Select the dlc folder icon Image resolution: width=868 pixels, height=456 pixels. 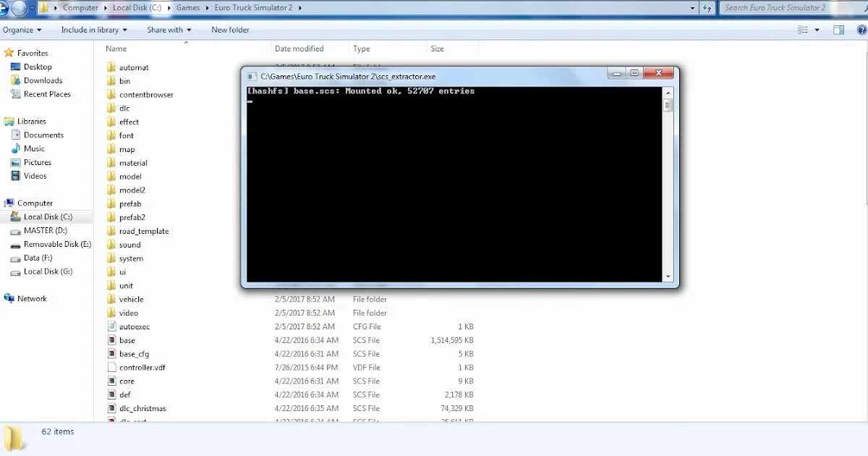111,108
